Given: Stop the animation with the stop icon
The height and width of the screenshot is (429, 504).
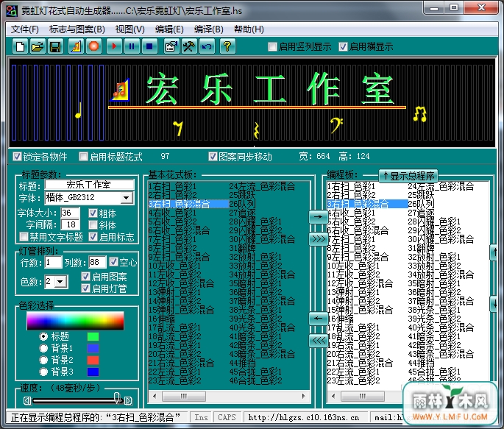Looking at the screenshot, I should coord(149,46).
